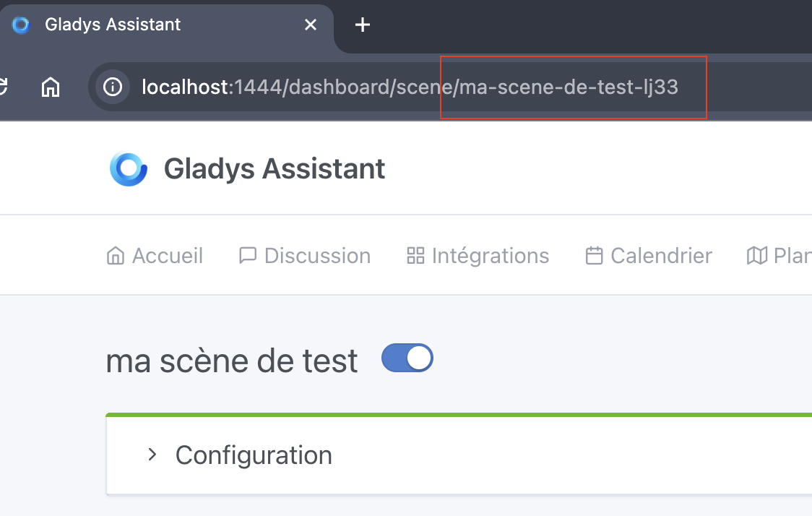This screenshot has width=812, height=516.
Task: Click the Gladys favicon in the browser tab
Action: [x=22, y=25]
